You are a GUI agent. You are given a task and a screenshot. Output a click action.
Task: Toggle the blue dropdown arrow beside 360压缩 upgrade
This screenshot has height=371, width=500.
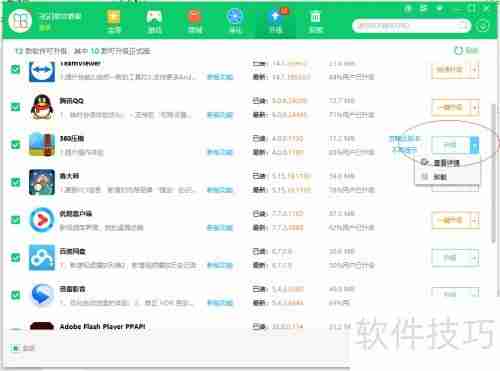pyautogui.click(x=475, y=145)
